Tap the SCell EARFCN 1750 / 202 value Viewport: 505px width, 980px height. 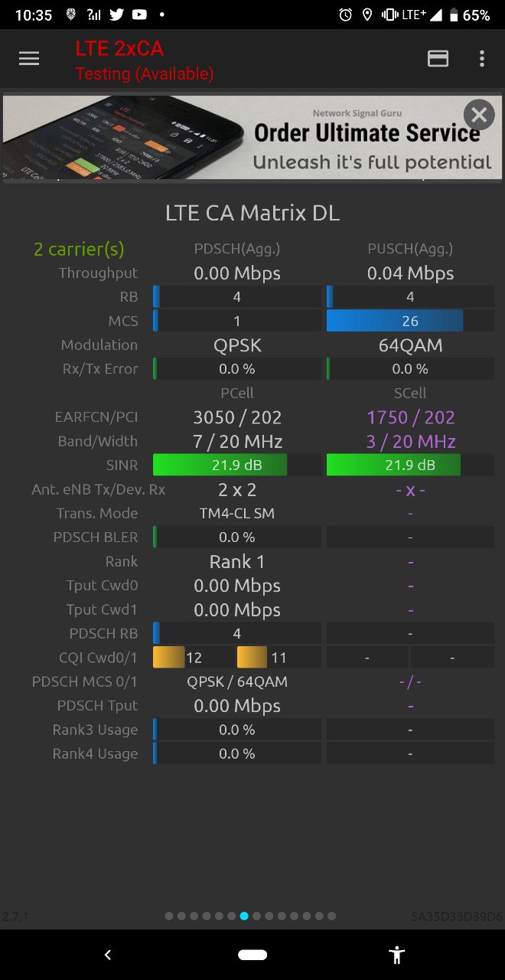(411, 417)
